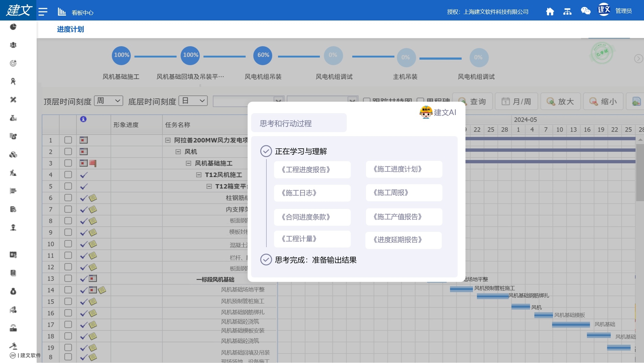Check the checkbox for row 7
This screenshot has height=364, width=644.
coord(68,209)
